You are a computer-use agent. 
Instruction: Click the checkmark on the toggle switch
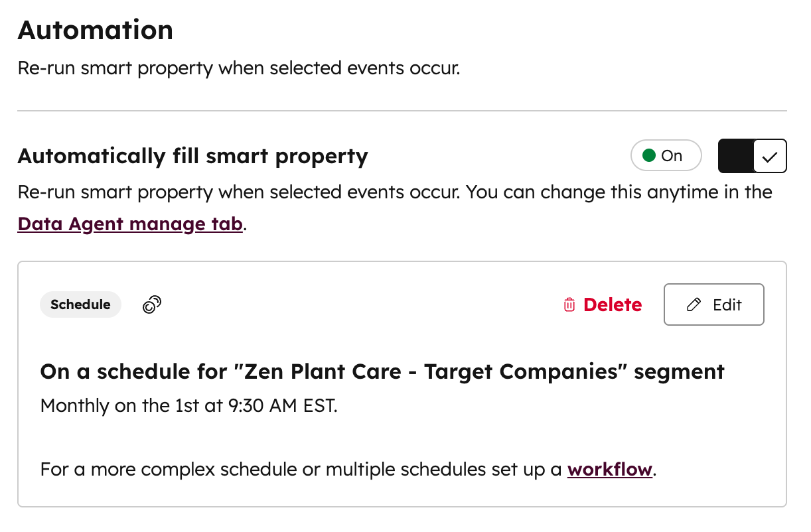click(x=770, y=157)
